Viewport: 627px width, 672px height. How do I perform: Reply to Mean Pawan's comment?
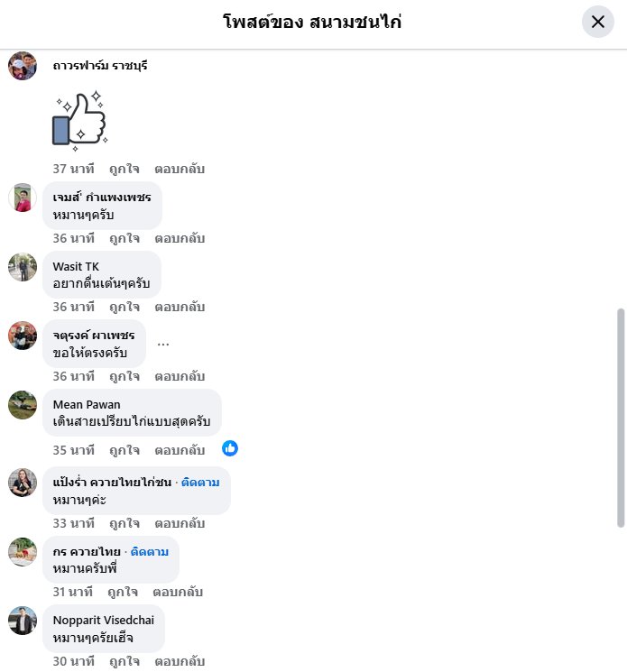180,450
